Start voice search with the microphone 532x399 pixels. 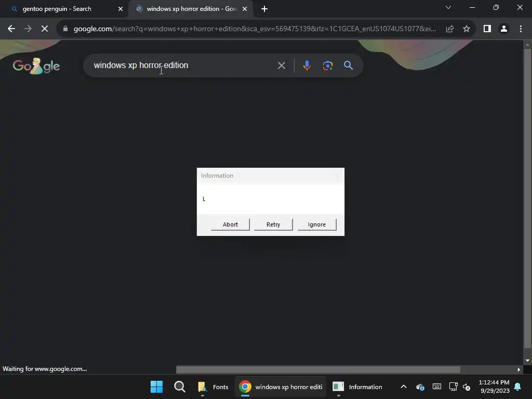click(x=307, y=65)
